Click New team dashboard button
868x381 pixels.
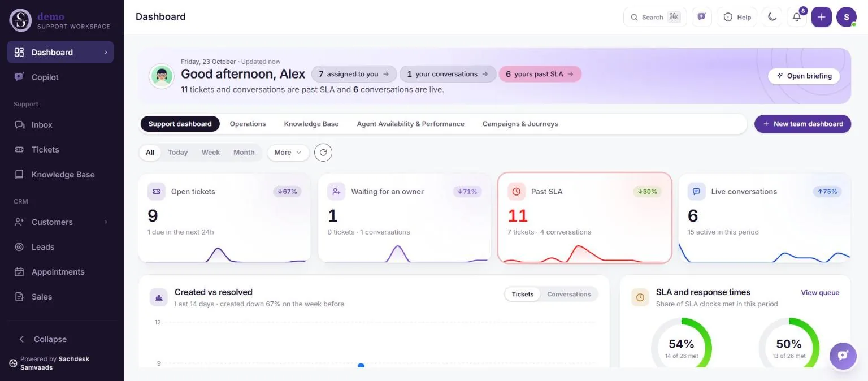[x=802, y=124]
